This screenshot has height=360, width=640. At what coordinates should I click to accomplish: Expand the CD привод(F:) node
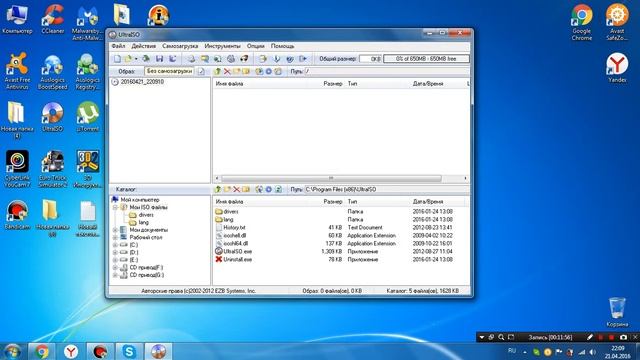point(116,268)
